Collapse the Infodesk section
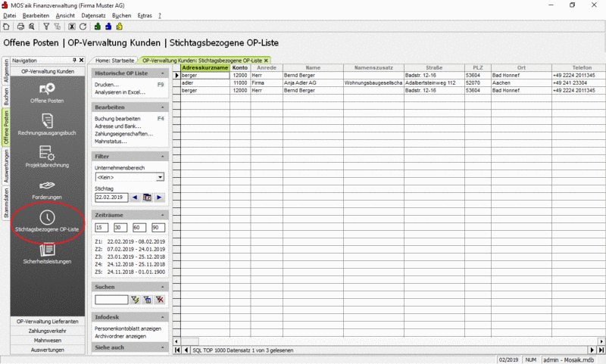Image resolution: width=606 pixels, height=364 pixels. coord(163,317)
